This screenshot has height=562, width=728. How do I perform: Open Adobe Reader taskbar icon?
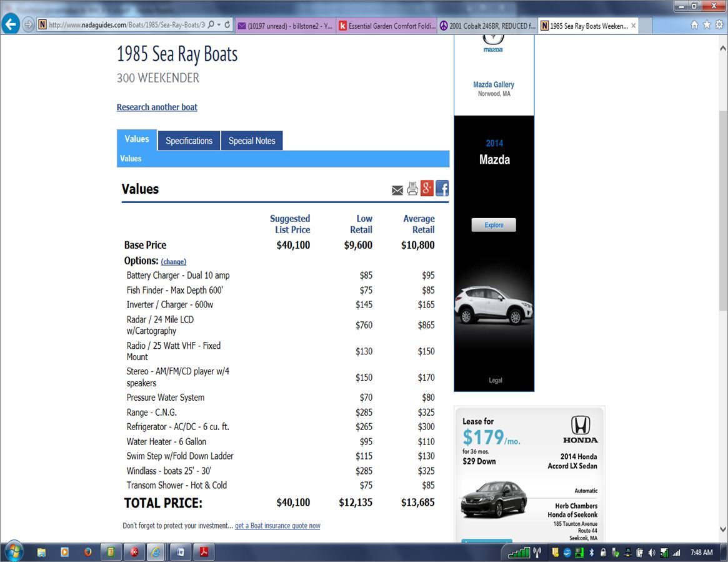204,552
